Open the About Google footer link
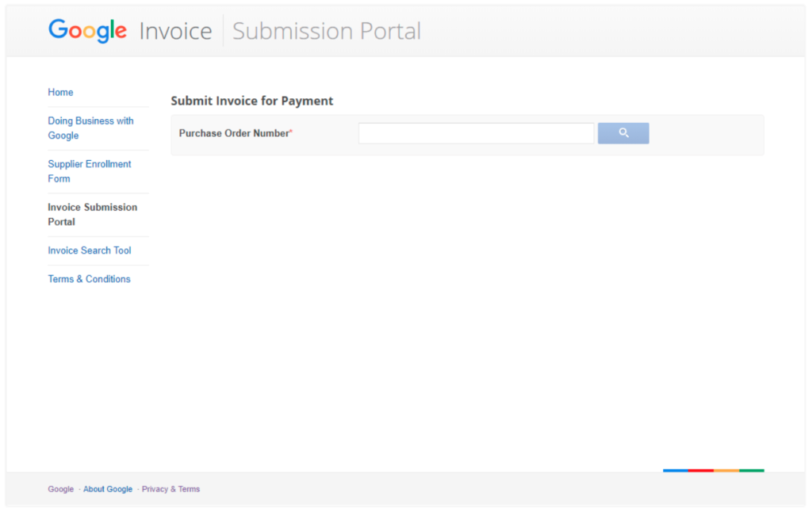The width and height of the screenshot is (812, 512). point(108,489)
